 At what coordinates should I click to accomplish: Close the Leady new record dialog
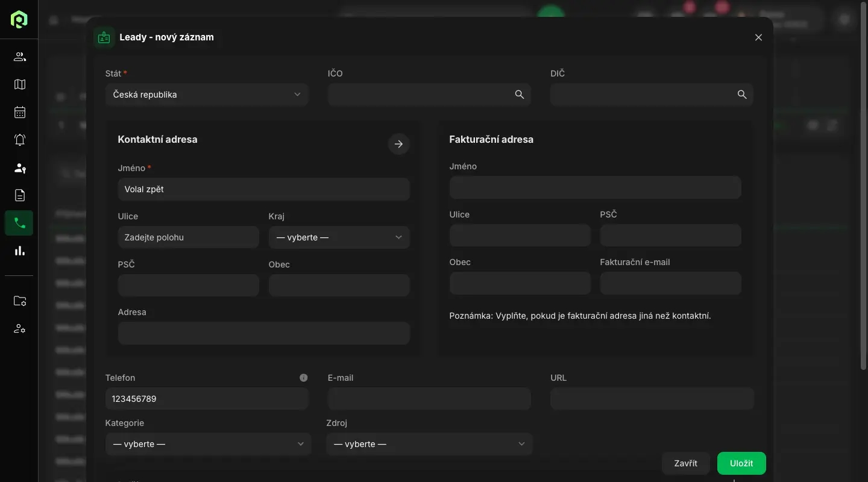[x=758, y=37]
